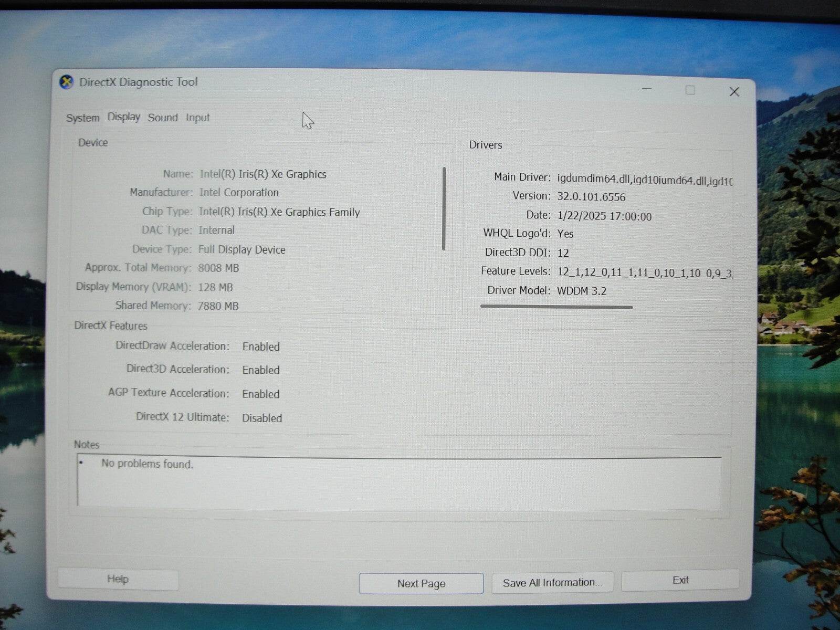Click the Shared Memory value 7880 MB
Viewport: 840px width, 630px height.
click(x=218, y=306)
